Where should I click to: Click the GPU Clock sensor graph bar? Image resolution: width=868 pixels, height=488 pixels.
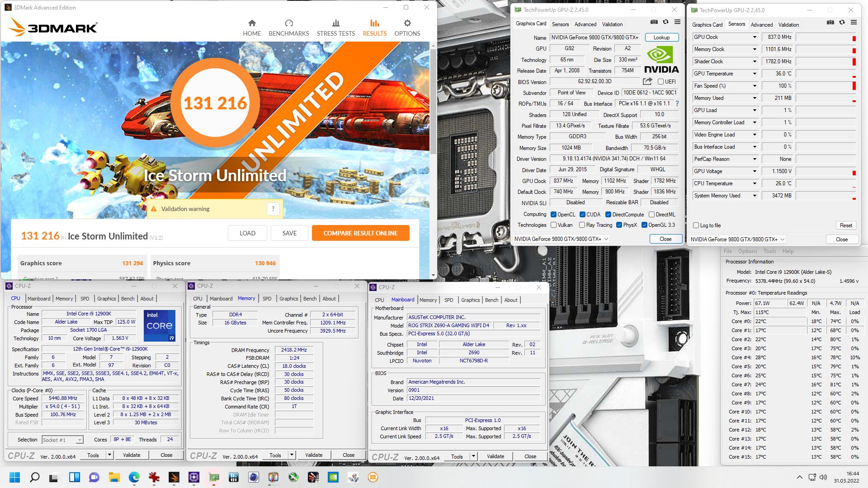tap(826, 37)
